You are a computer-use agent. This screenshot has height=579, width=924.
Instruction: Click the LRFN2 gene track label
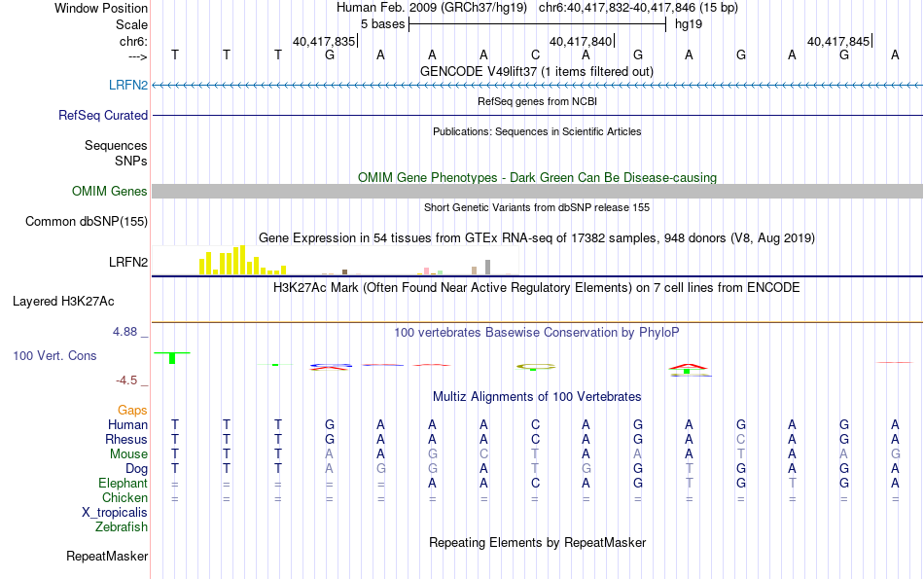[127, 85]
